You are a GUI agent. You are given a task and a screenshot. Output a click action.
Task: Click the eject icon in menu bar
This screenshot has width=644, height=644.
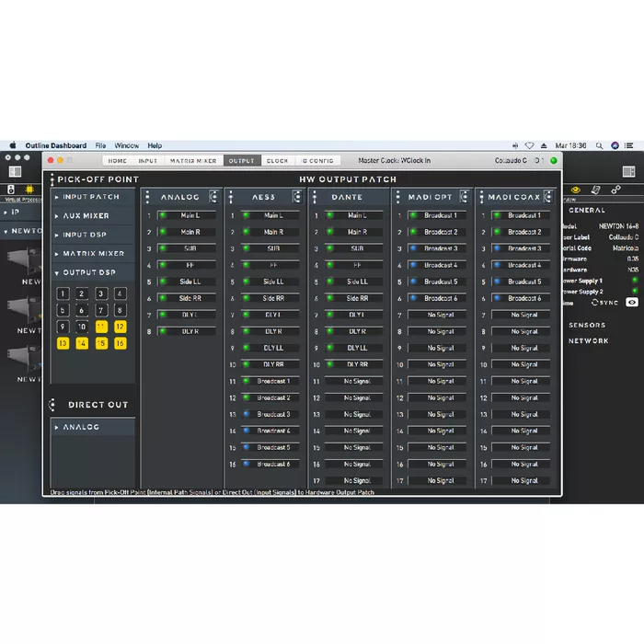tap(544, 145)
